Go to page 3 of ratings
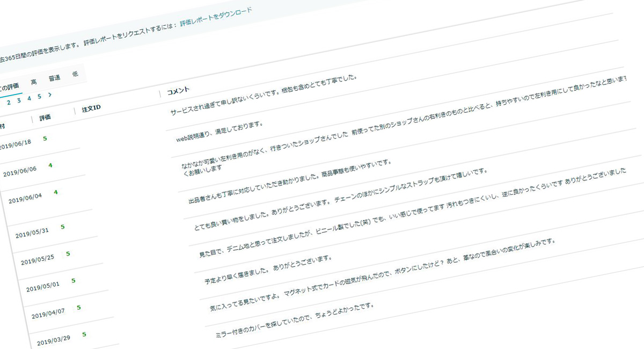Screen dimensions: 644x349 click(19, 100)
